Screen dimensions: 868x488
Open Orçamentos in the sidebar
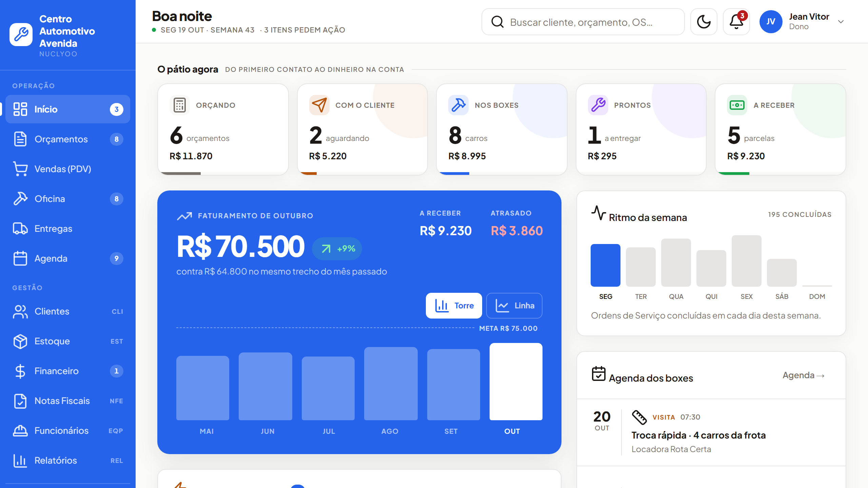[68, 139]
